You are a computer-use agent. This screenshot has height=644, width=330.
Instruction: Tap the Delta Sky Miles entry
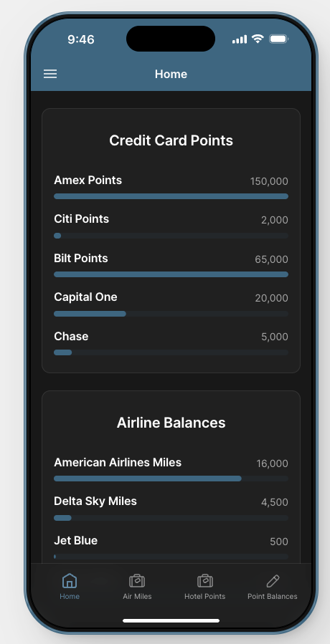point(171,507)
